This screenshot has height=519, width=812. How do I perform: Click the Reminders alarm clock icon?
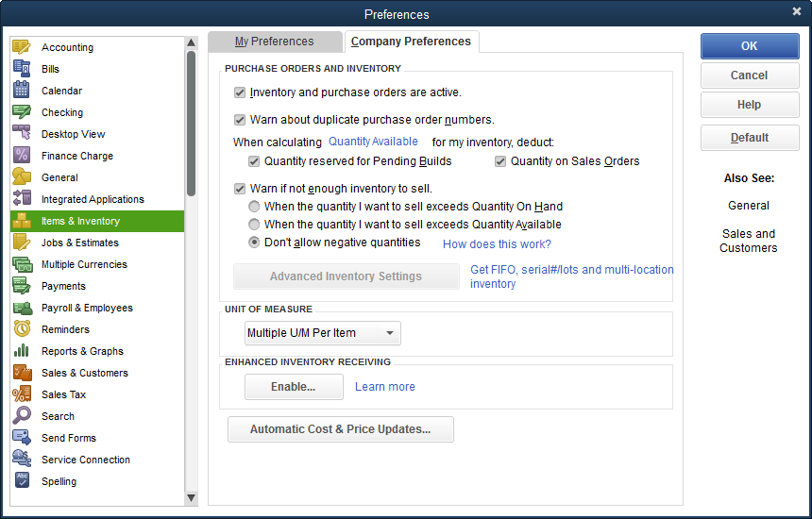point(22,329)
